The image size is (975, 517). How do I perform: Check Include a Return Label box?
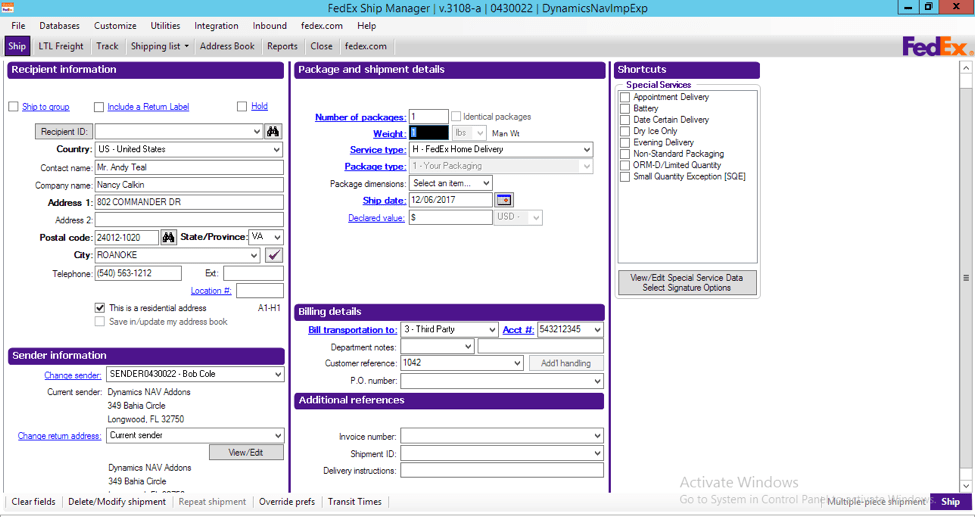[x=99, y=107]
